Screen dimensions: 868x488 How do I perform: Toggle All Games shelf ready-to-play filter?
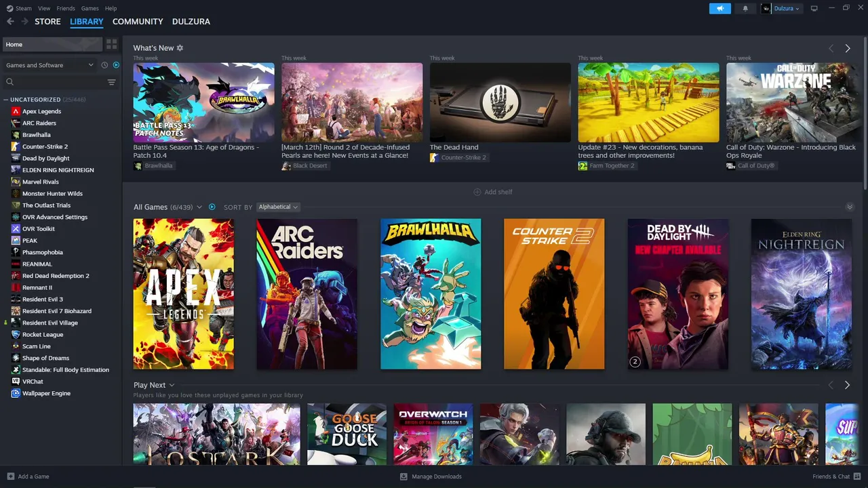coord(212,207)
